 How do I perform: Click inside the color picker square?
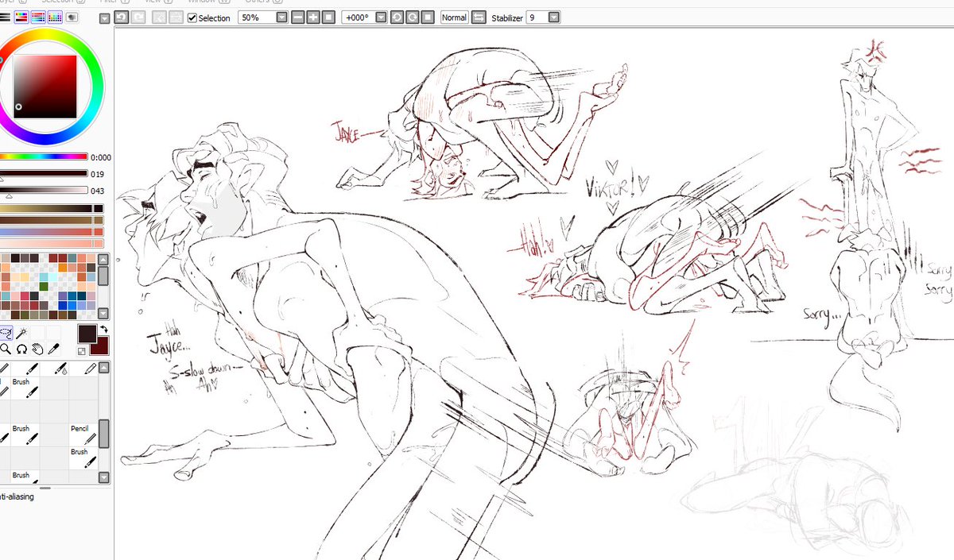pos(45,87)
